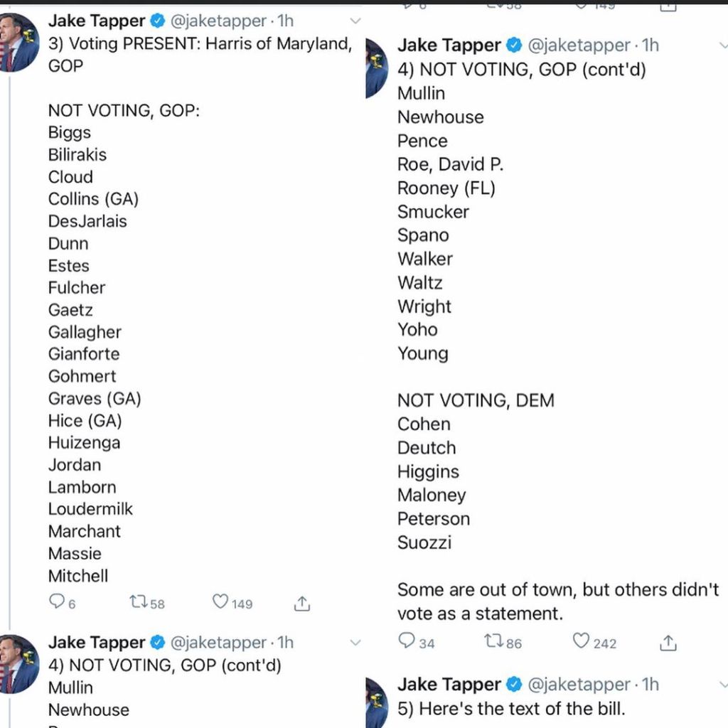This screenshot has width=728, height=728.
Task: Click the share icon beside 149 likes
Action: tap(302, 604)
